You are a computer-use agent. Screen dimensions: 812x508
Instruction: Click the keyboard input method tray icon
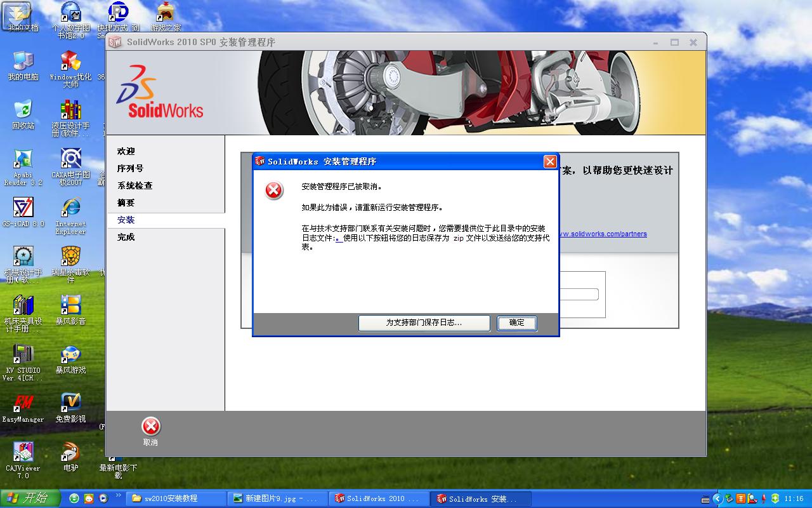click(x=705, y=499)
